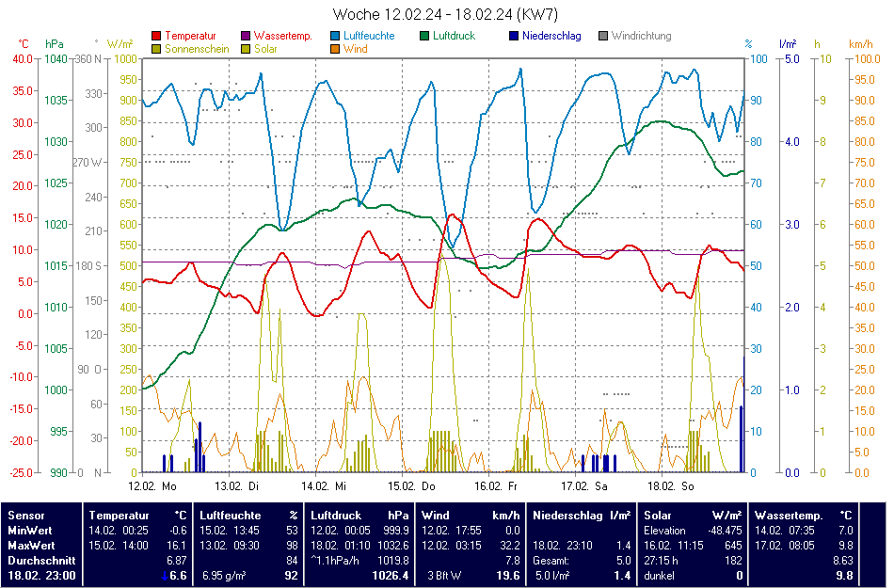
Task: Click the average water temperature '8.63'
Action: (843, 561)
